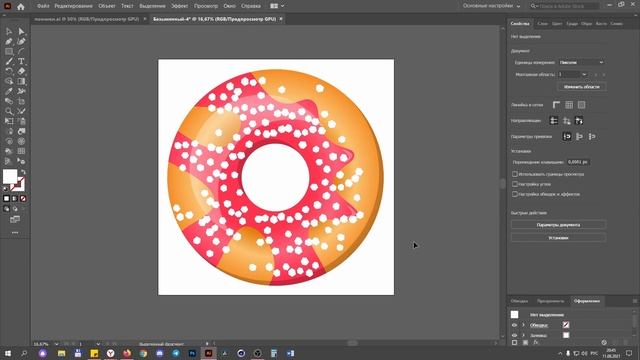Toggle snap to point option icon

click(567, 136)
